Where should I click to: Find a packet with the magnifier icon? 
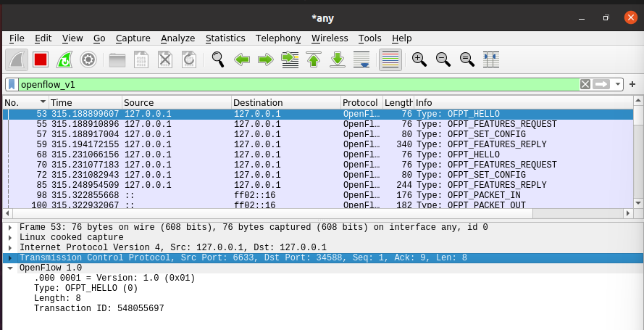[217, 60]
